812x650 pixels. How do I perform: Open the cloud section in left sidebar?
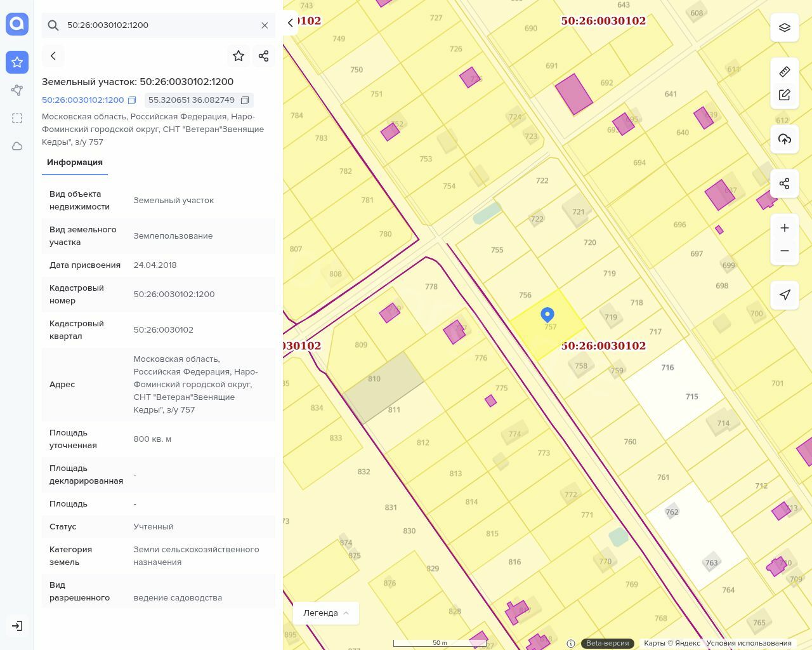(x=17, y=146)
